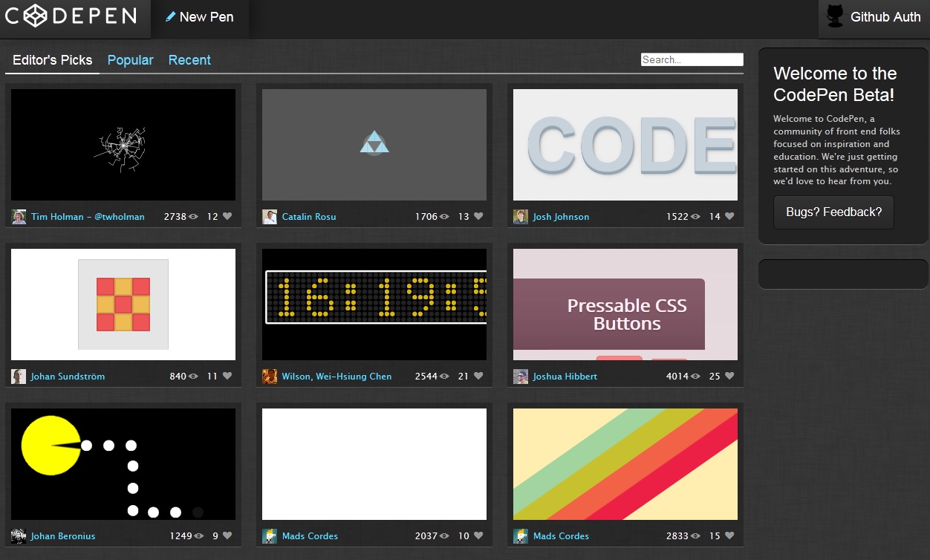Click Johan Sundström's avatar picture
This screenshot has height=560, width=930.
[x=19, y=377]
